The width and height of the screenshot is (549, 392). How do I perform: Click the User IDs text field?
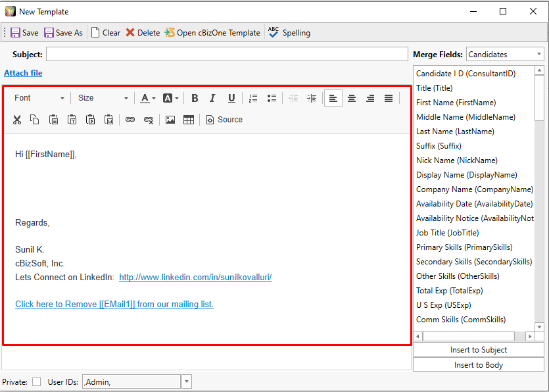[131, 382]
